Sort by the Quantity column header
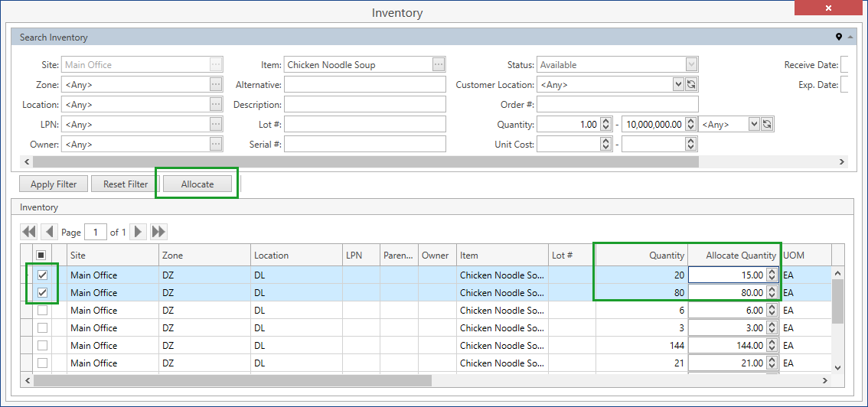This screenshot has width=868, height=407. pyautogui.click(x=641, y=256)
